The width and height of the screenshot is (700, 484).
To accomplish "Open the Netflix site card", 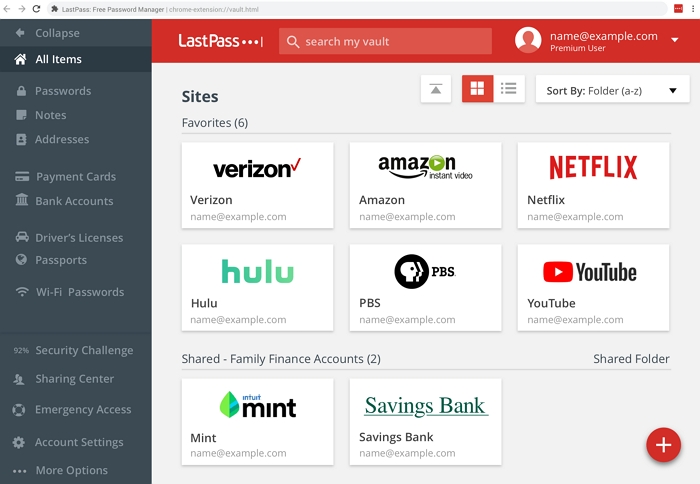I will pyautogui.click(x=593, y=185).
